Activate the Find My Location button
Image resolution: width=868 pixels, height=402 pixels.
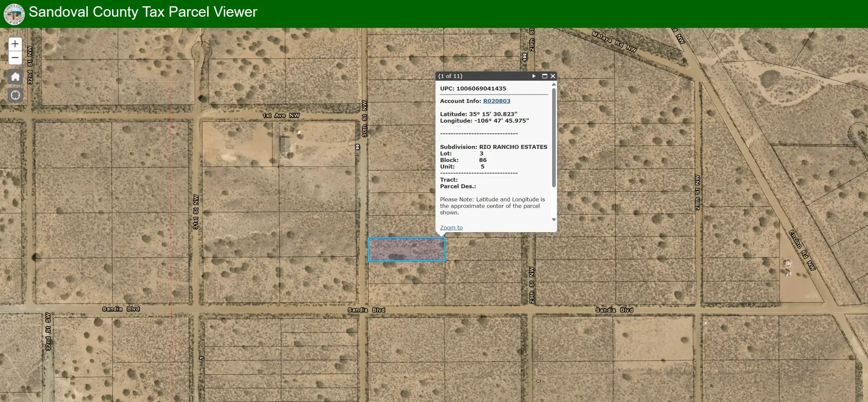(15, 95)
